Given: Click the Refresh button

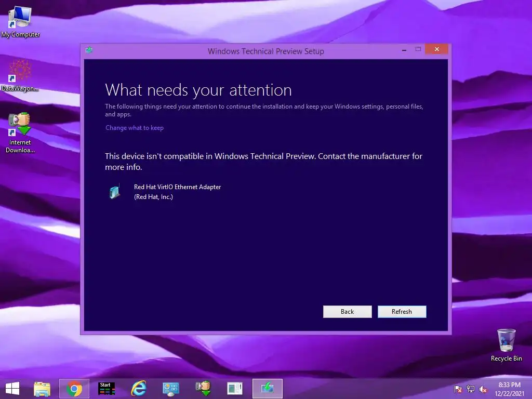Looking at the screenshot, I should click(402, 312).
